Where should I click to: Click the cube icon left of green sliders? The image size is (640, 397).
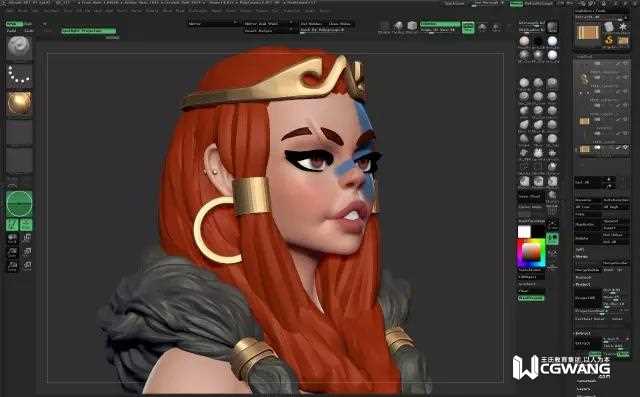(x=412, y=26)
